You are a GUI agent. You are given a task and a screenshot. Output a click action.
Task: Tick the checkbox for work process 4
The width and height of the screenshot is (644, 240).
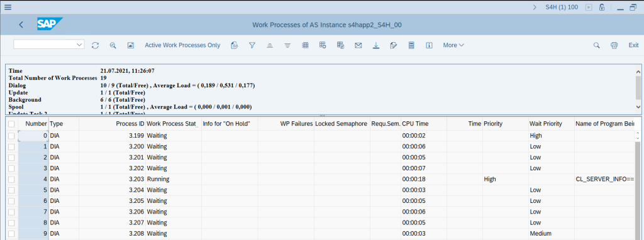11,179
